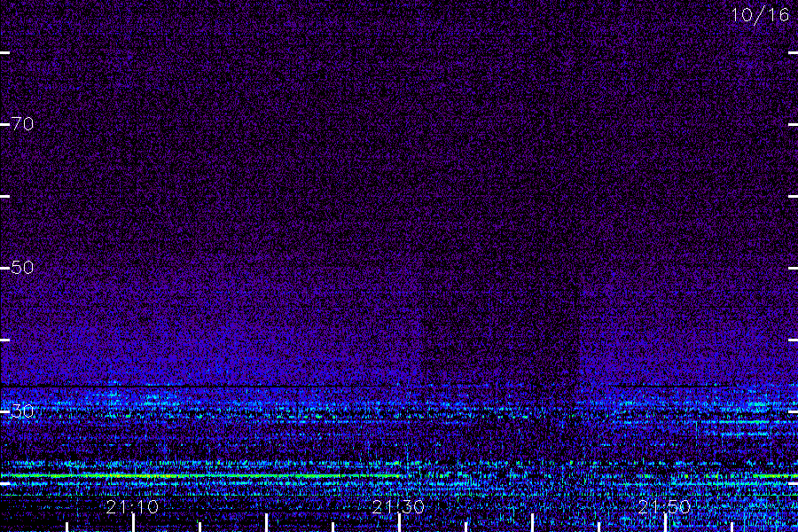Click the time tick mark below 21:50
This screenshot has height=532, width=798.
pos(665,523)
